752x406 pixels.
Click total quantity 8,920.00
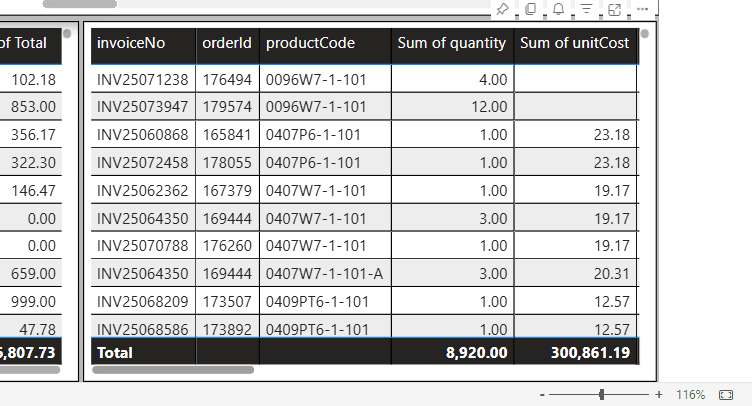coord(476,353)
